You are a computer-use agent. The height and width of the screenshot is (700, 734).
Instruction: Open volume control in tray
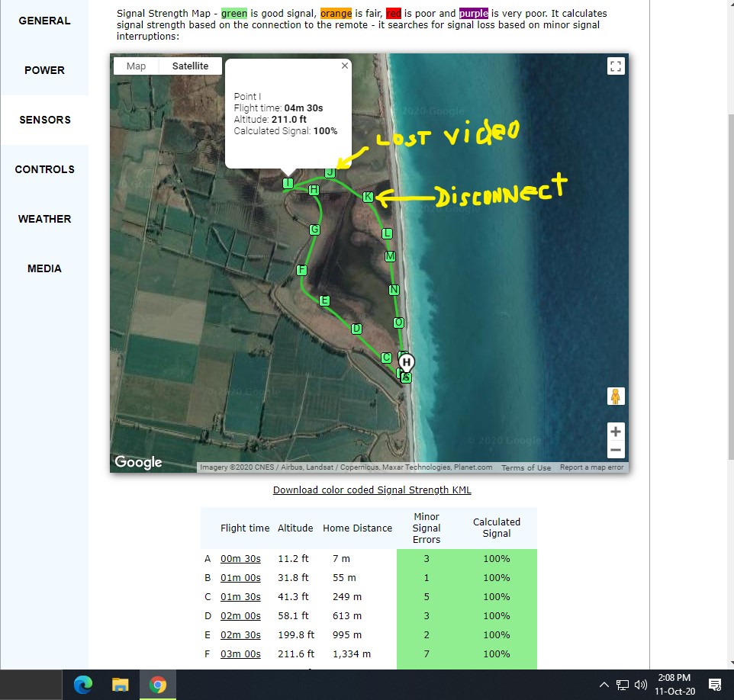(640, 685)
